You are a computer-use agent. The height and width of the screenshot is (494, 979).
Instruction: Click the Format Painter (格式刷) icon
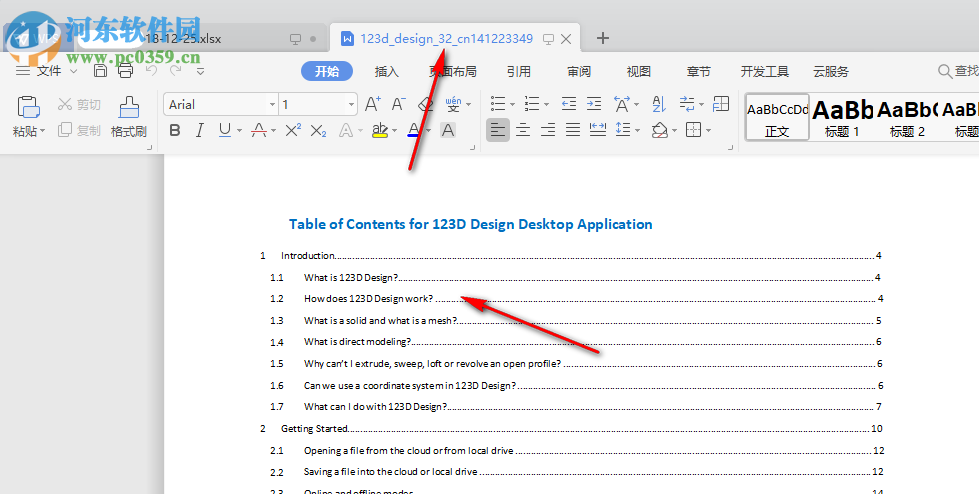click(x=128, y=107)
